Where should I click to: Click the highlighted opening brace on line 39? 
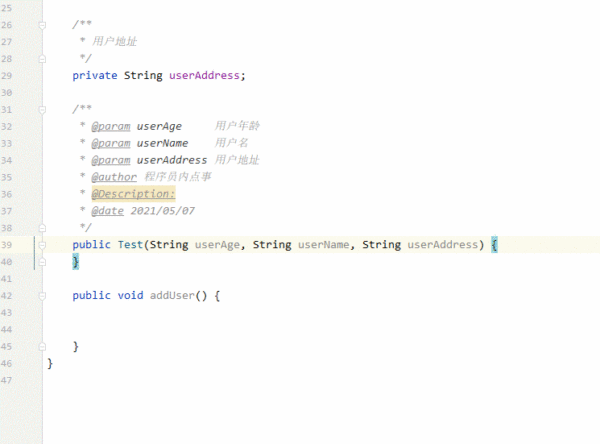tap(494, 245)
